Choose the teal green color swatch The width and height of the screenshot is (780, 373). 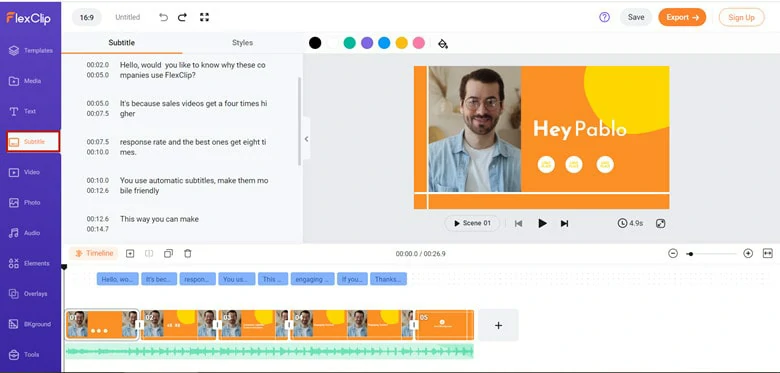pos(350,43)
